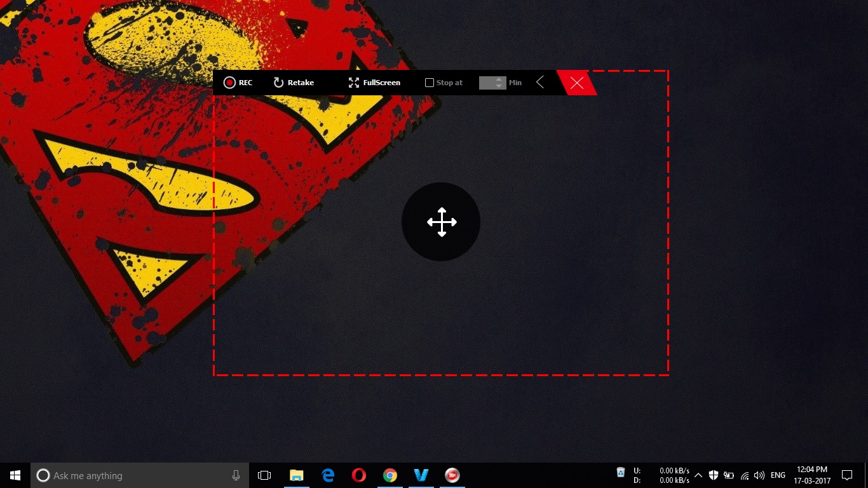This screenshot has width=868, height=488.
Task: Open the Windows Start menu
Action: coord(15,475)
